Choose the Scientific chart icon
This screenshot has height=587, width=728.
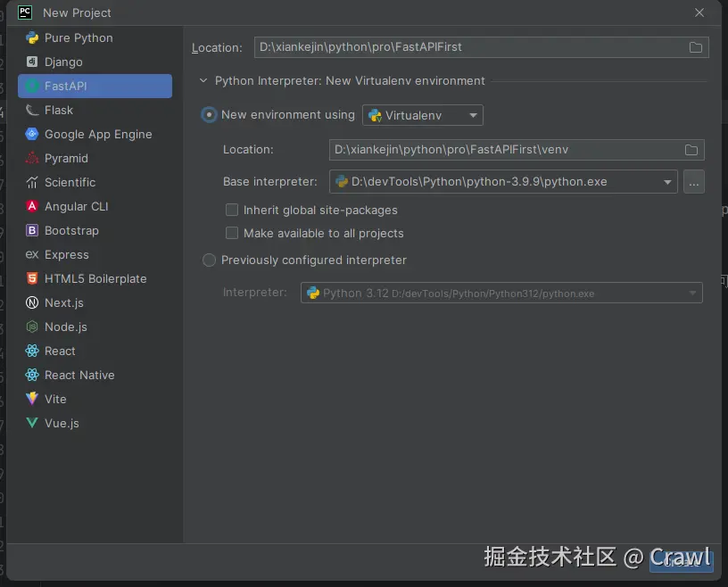click(32, 183)
